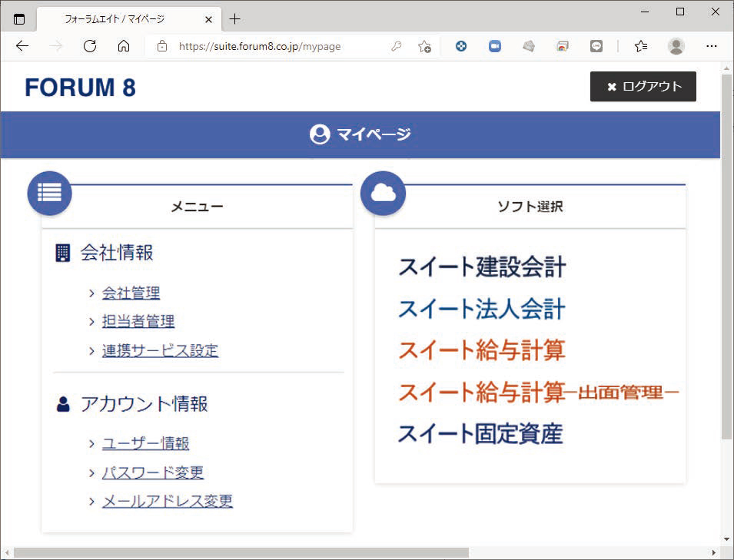Click the blue circular extension icon
Screen dimensions: 734x560
point(461,46)
